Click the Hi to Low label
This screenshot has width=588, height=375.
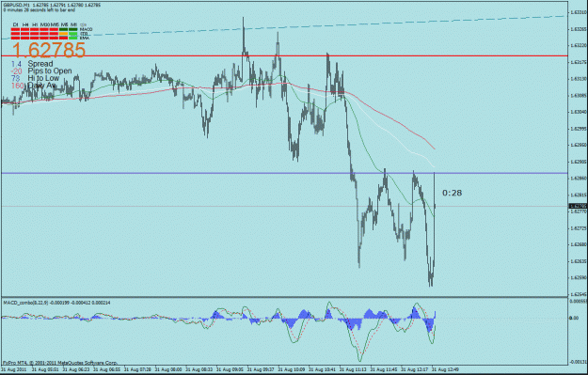[43, 78]
